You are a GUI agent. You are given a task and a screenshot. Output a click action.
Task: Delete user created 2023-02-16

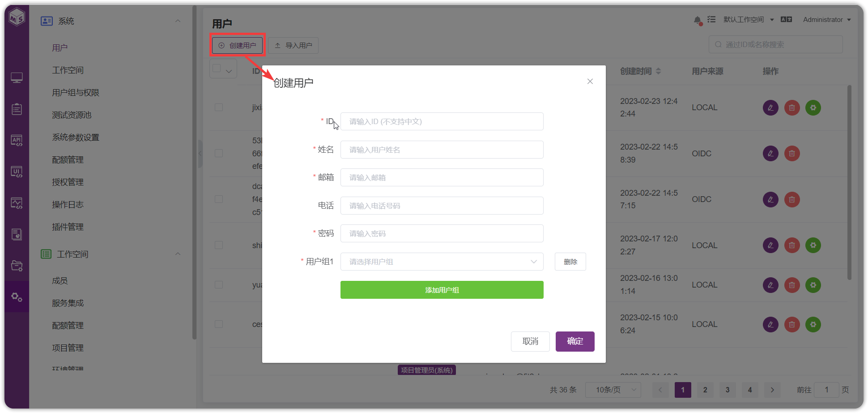tap(792, 285)
